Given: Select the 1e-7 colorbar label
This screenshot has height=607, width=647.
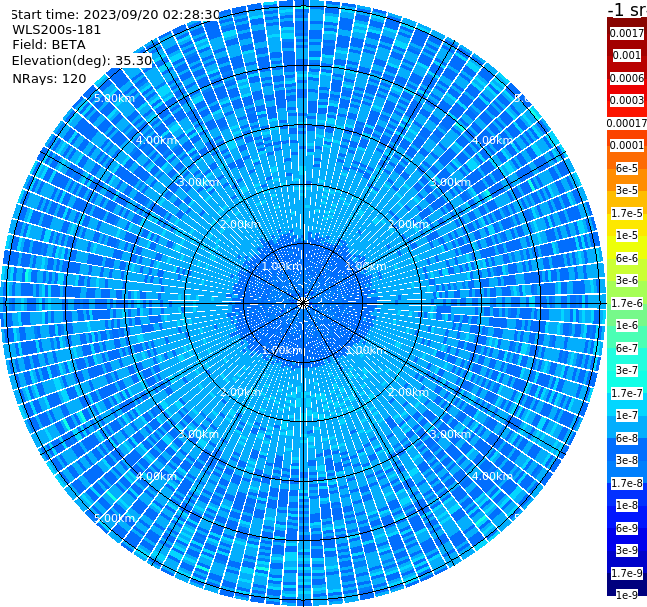Looking at the screenshot, I should click(x=627, y=415).
